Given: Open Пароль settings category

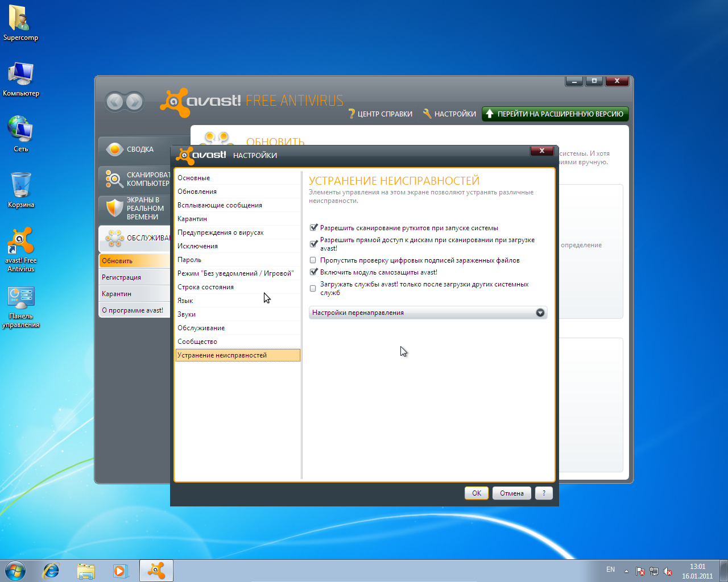Looking at the screenshot, I should tap(238, 260).
